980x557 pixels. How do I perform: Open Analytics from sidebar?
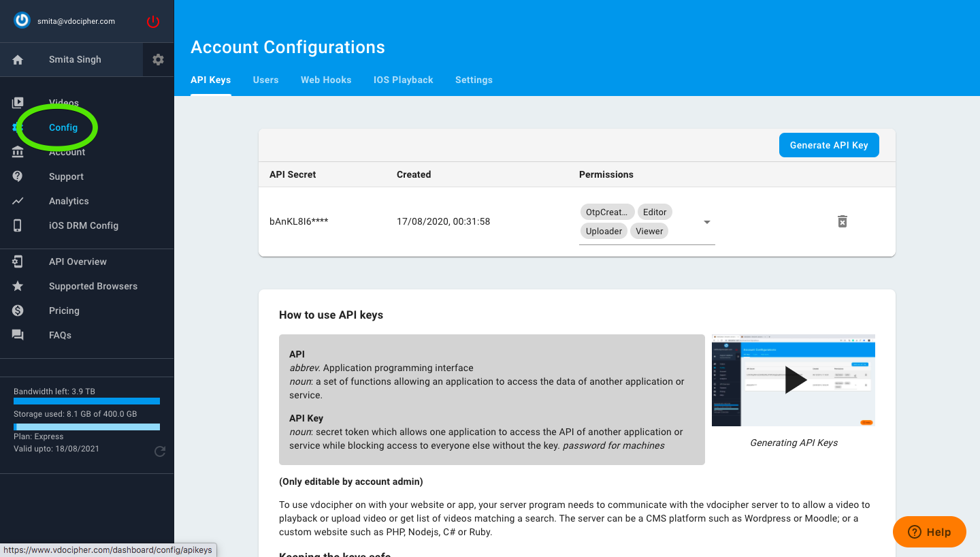click(69, 201)
